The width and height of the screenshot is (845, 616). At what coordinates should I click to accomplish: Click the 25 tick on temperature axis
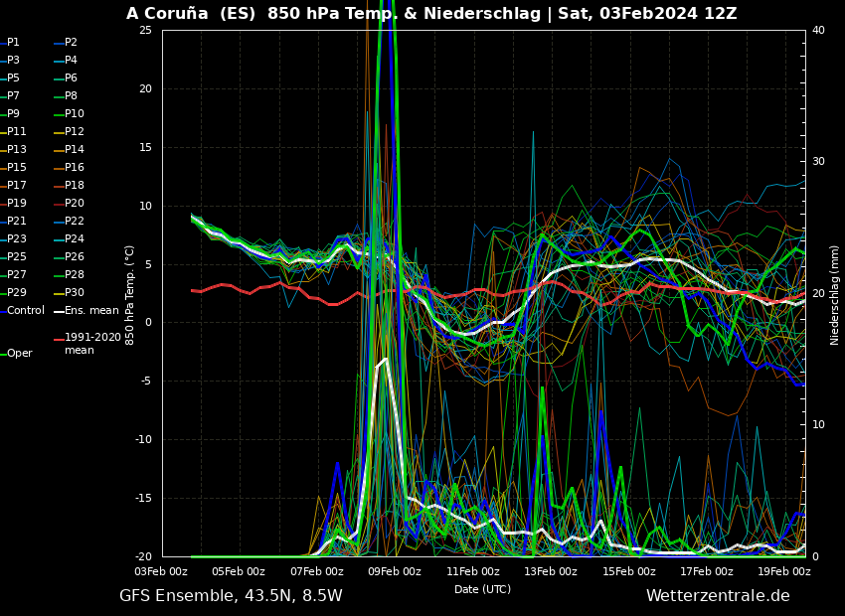tap(145, 30)
